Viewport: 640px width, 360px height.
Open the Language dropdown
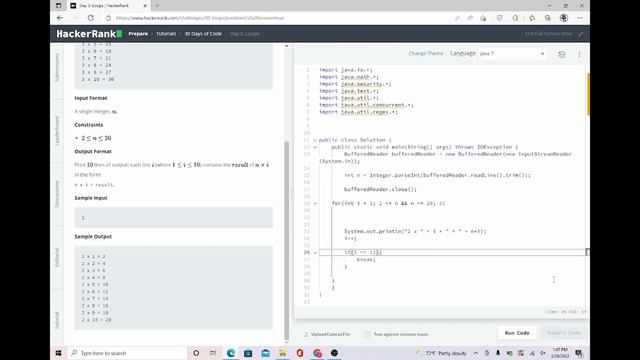512,53
